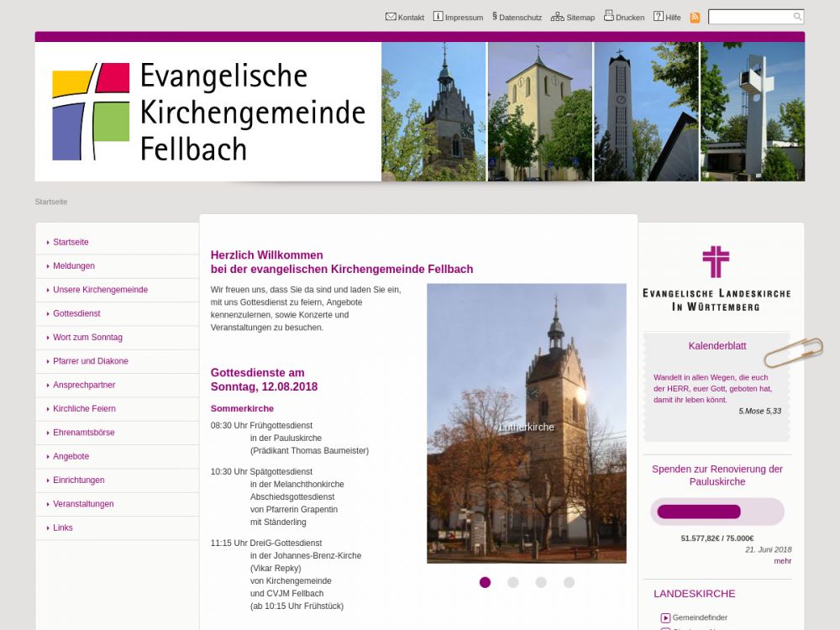Expand the Gottesdienst sidebar entry

pyautogui.click(x=76, y=313)
